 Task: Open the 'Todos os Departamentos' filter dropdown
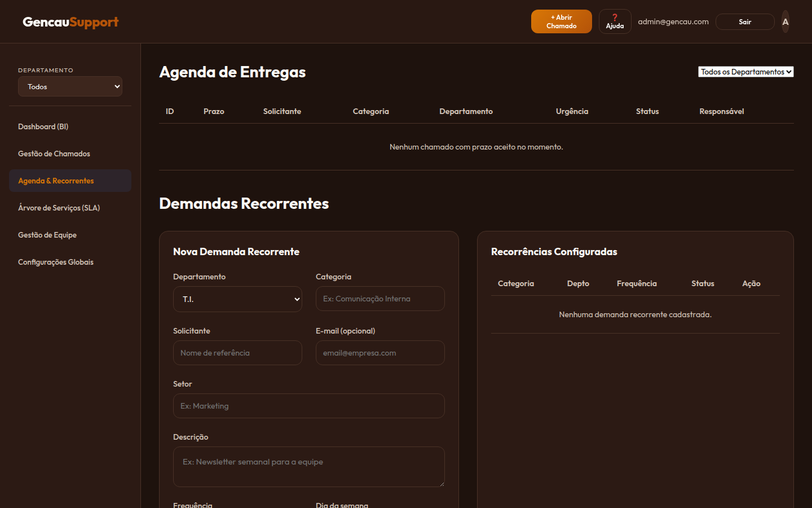tap(746, 72)
